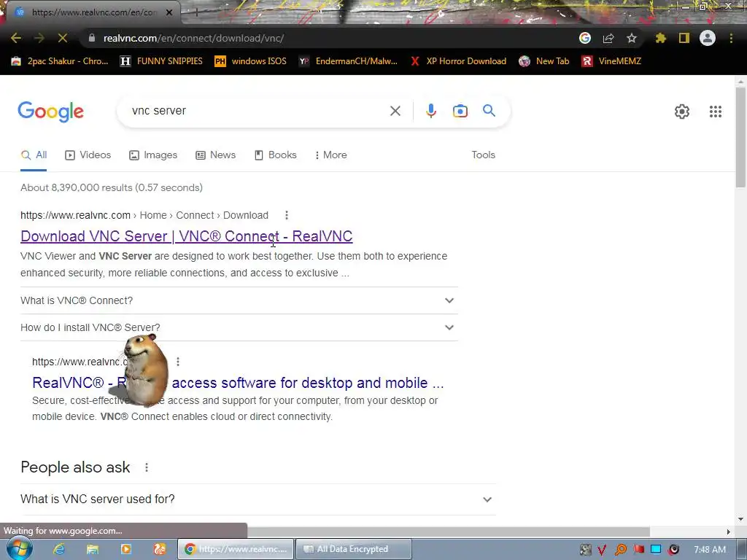Click the scroll-right arrow at page bottom
This screenshot has width=747, height=560.
(729, 532)
